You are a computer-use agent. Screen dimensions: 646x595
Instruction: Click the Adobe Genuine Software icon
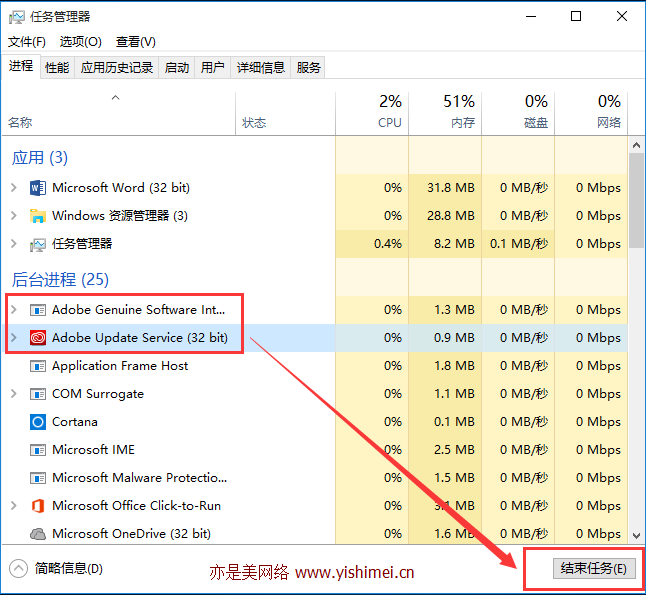[x=38, y=310]
